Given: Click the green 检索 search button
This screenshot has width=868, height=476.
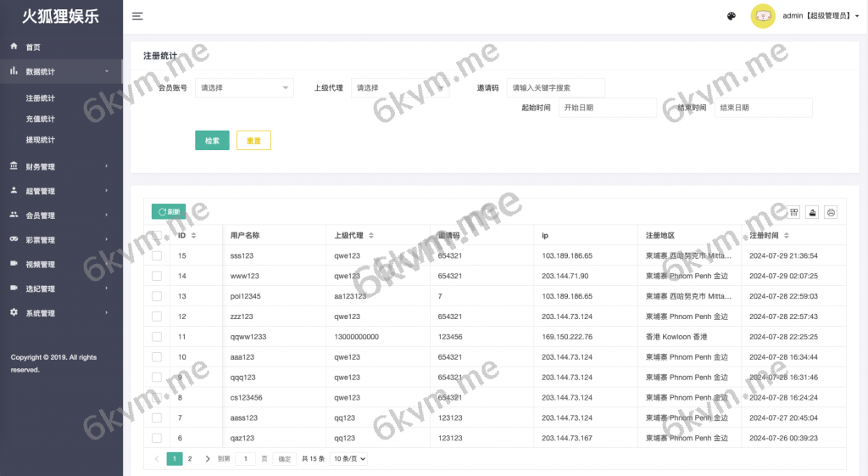Looking at the screenshot, I should (212, 141).
